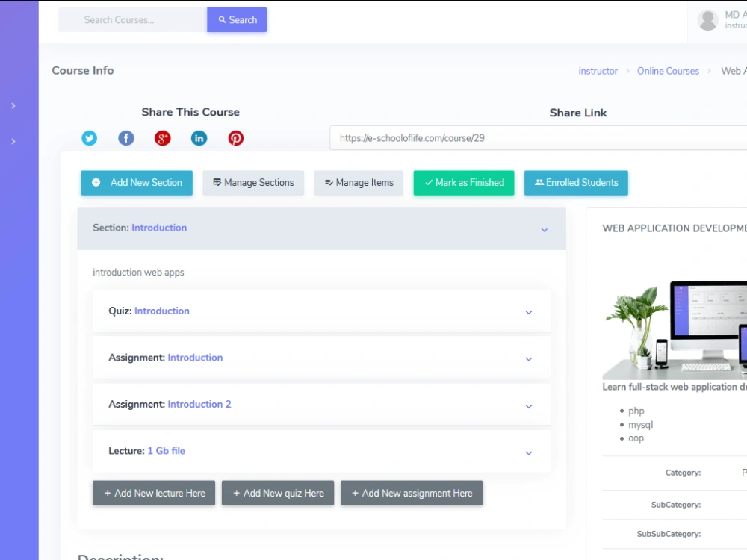Viewport: 747px width, 560px height.
Task: Click Add New lecture Here button
Action: coord(154,493)
